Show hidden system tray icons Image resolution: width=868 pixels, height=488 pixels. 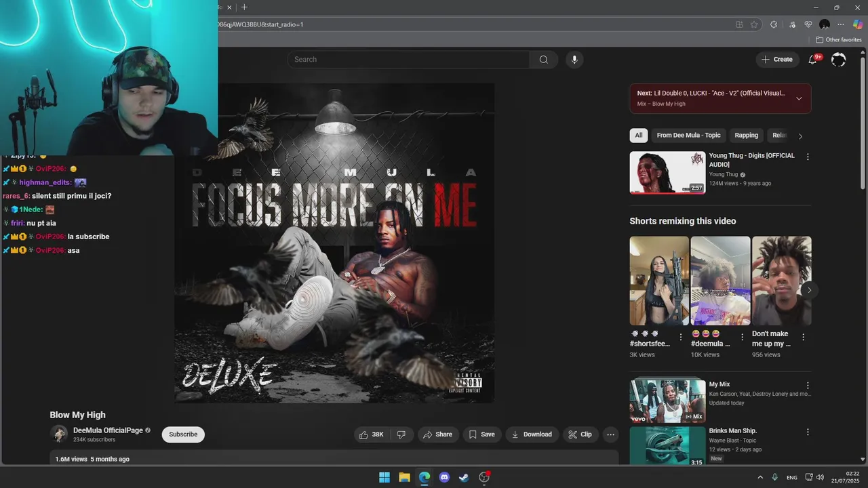point(760,477)
